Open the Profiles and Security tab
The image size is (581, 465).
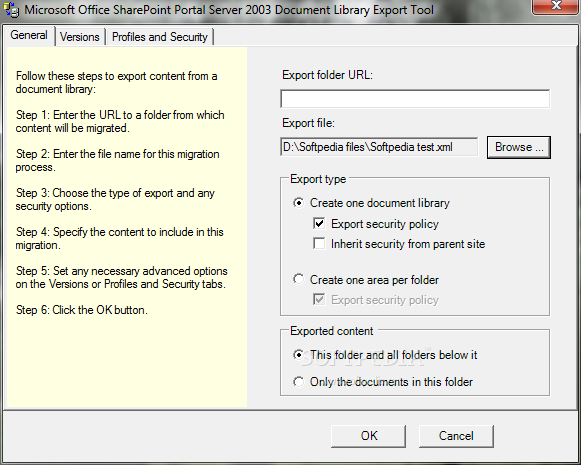click(160, 37)
